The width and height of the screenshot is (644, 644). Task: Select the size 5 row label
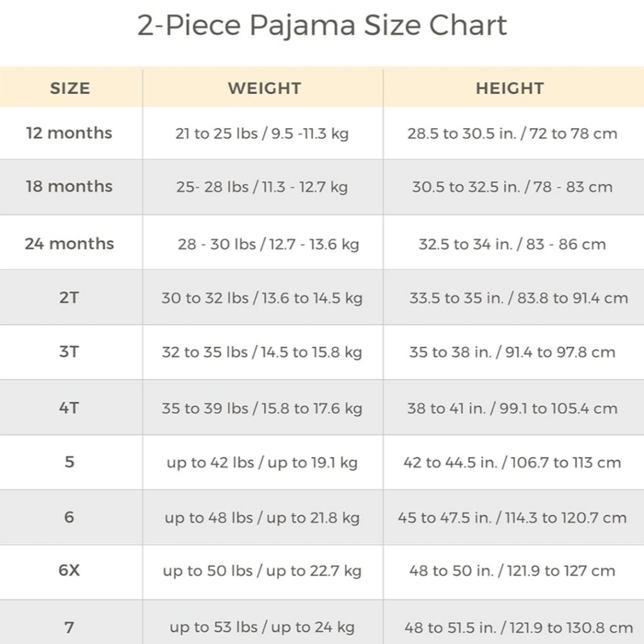coord(70,462)
